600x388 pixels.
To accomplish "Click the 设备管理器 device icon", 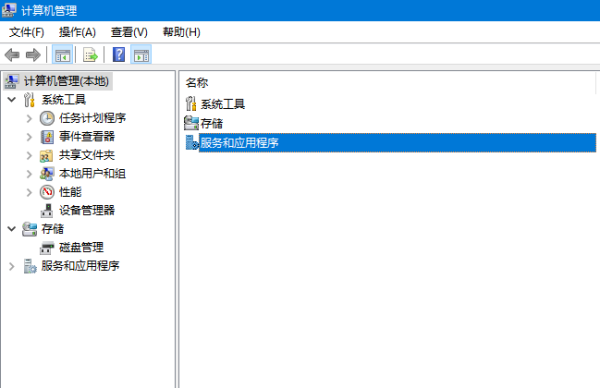I will pyautogui.click(x=47, y=210).
